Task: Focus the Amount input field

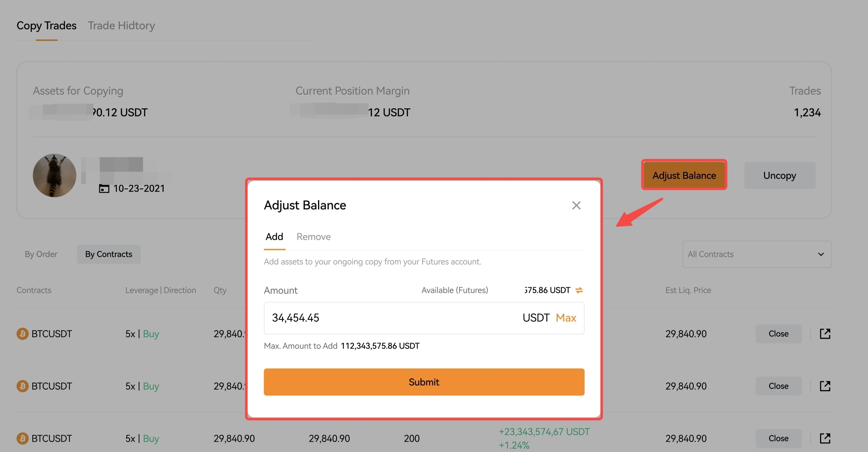Action: coord(424,318)
